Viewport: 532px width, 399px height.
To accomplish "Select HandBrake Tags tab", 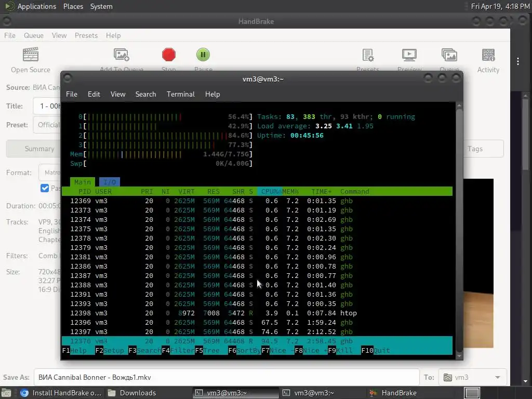I will pyautogui.click(x=483, y=149).
